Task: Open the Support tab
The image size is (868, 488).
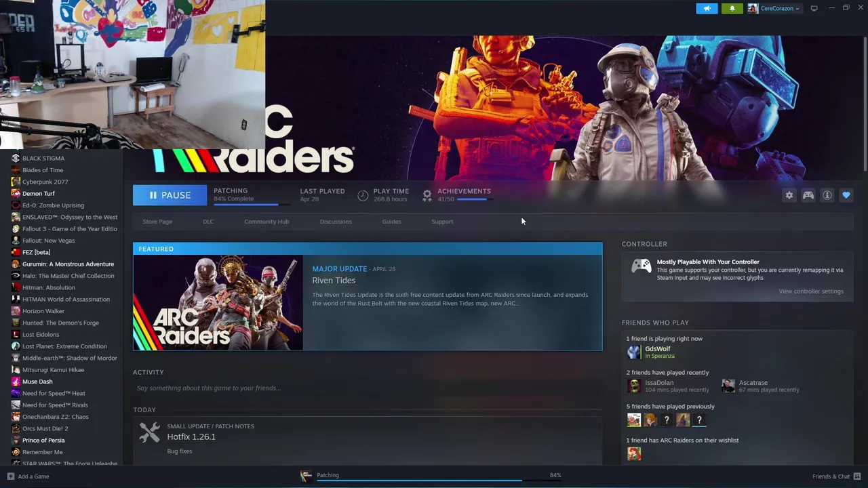Action: tap(442, 222)
